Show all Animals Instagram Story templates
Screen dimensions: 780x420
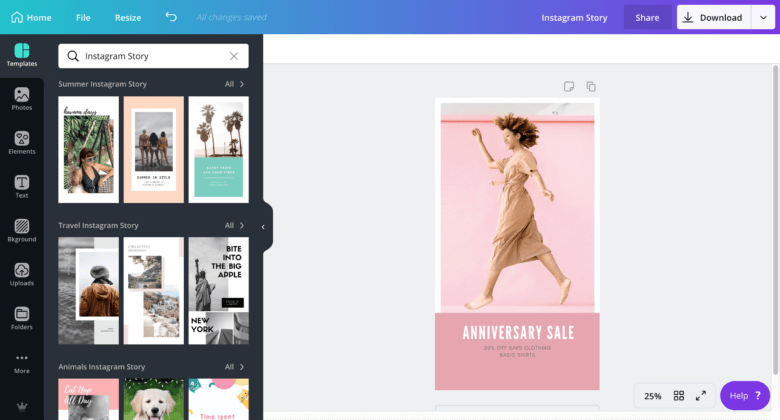[x=234, y=367]
